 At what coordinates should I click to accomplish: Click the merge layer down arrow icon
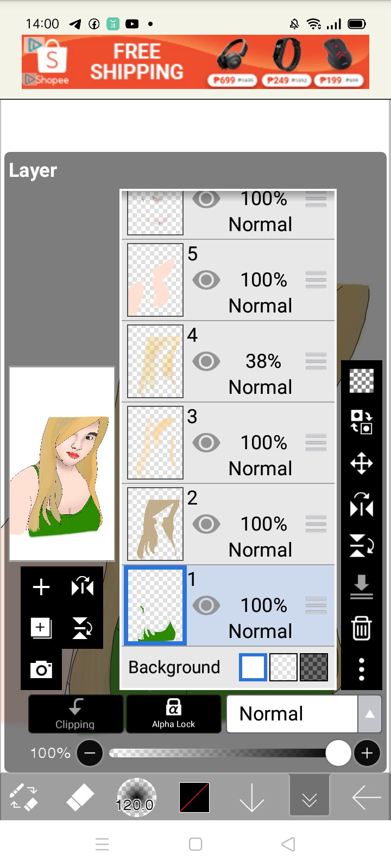[361, 587]
